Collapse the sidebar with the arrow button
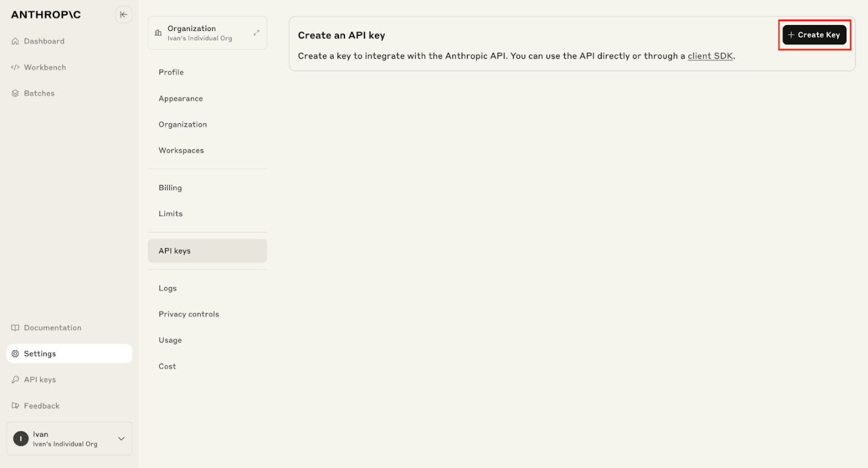868x468 pixels. click(123, 14)
